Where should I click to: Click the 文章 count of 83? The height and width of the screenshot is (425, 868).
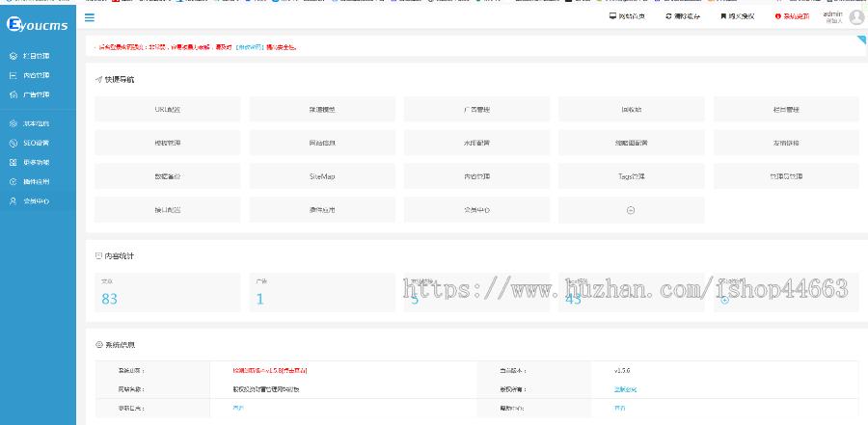click(110, 299)
